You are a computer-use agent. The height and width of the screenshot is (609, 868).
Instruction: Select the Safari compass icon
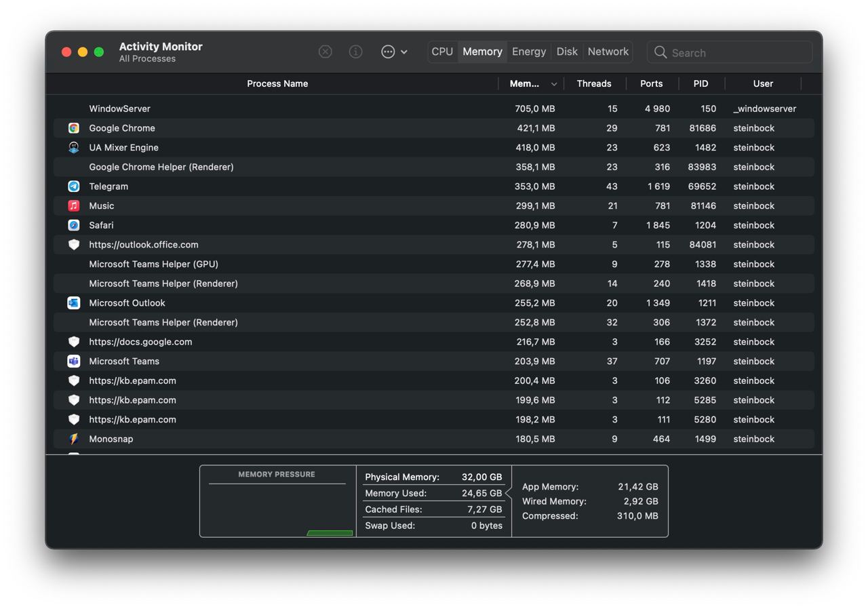pyautogui.click(x=74, y=225)
